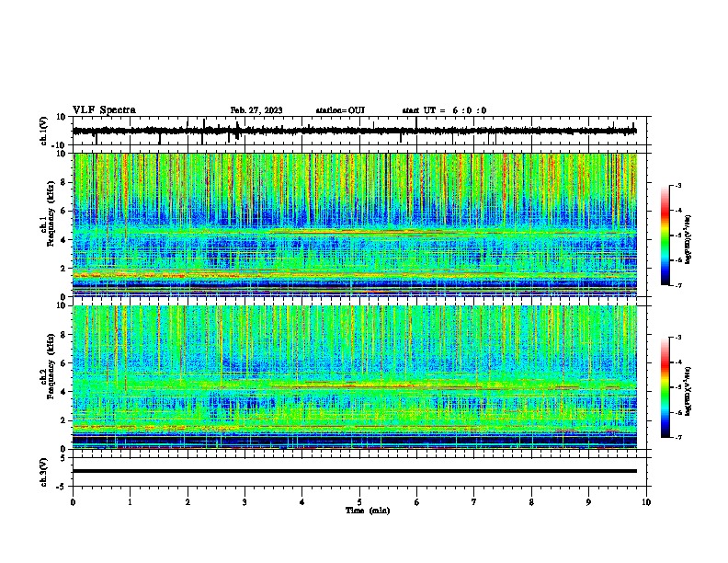Click the "ch.3(V)" axis label
This screenshot has height=563, width=728.
(x=44, y=473)
